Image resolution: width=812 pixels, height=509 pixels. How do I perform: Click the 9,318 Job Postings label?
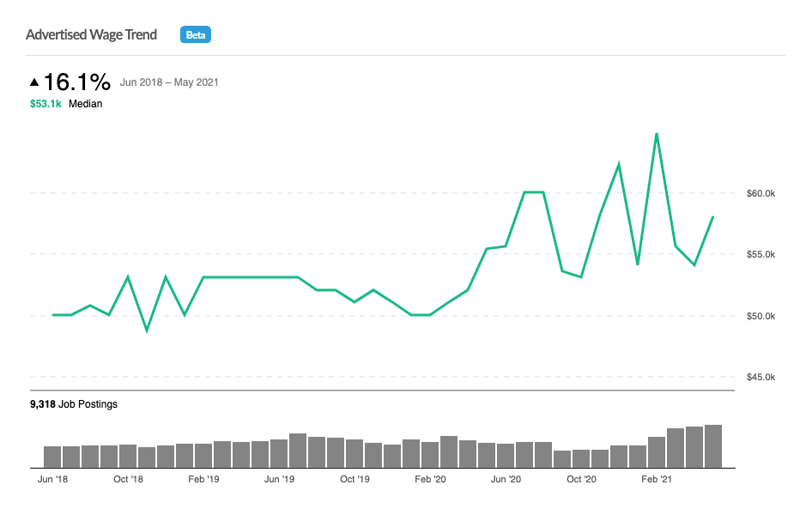coord(73,403)
